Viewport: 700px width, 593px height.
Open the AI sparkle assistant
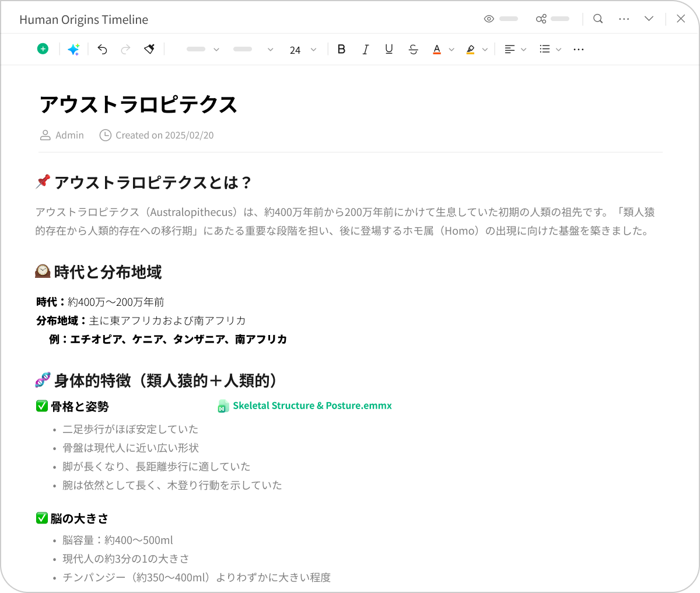click(73, 50)
